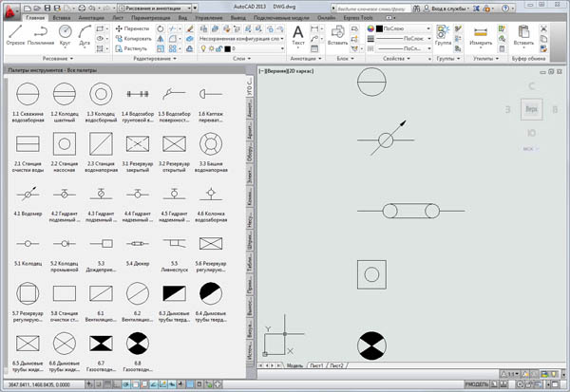This screenshot has height=392, width=570.
Task: Pick the 4.1 Водомер palette symbol
Action: pyautogui.click(x=28, y=193)
